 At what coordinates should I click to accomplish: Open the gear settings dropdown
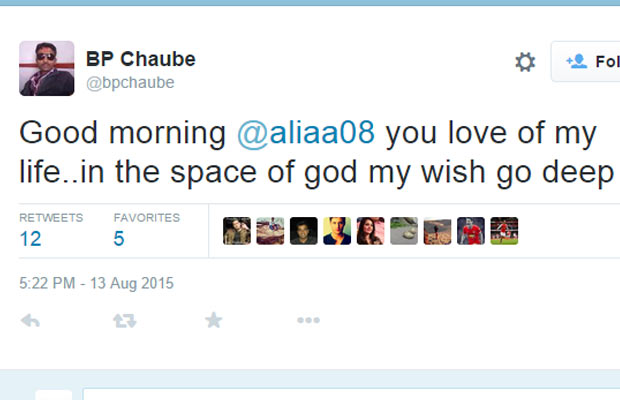(525, 62)
